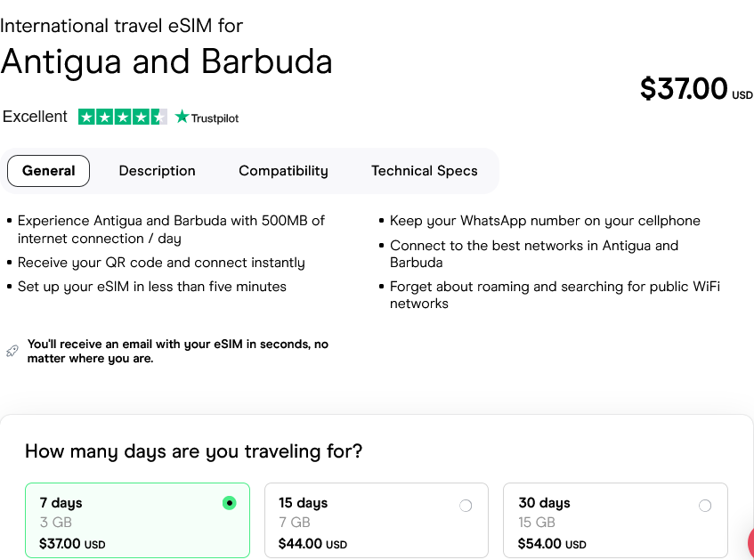Screen dimensions: 754x560
Task: Choose the 30 days 15 GB plan card
Action: click(614, 521)
